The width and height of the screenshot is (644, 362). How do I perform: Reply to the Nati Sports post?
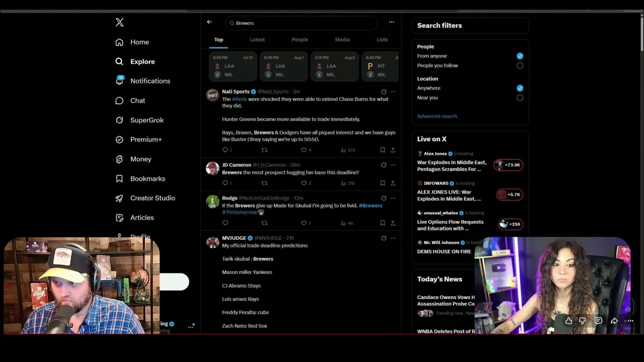click(225, 150)
